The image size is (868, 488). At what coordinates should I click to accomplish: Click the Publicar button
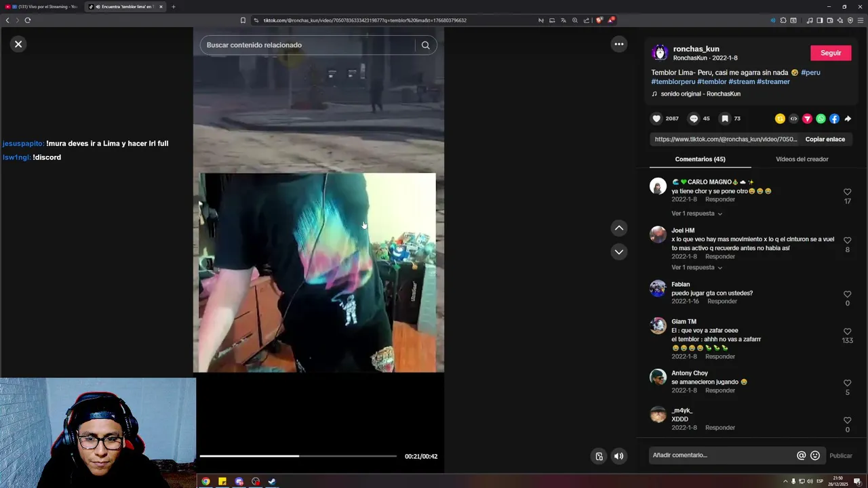pyautogui.click(x=841, y=455)
